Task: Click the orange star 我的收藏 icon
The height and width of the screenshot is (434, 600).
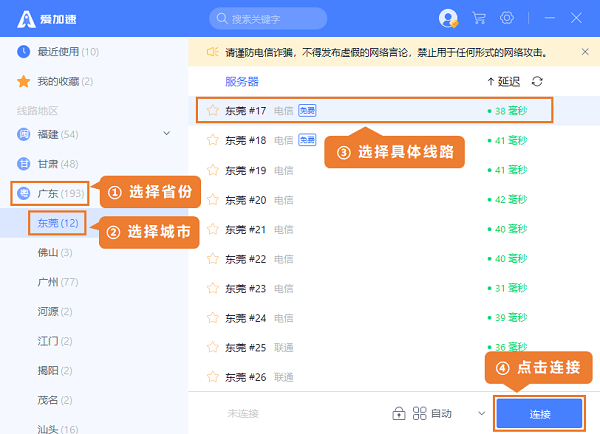Action: [24, 81]
